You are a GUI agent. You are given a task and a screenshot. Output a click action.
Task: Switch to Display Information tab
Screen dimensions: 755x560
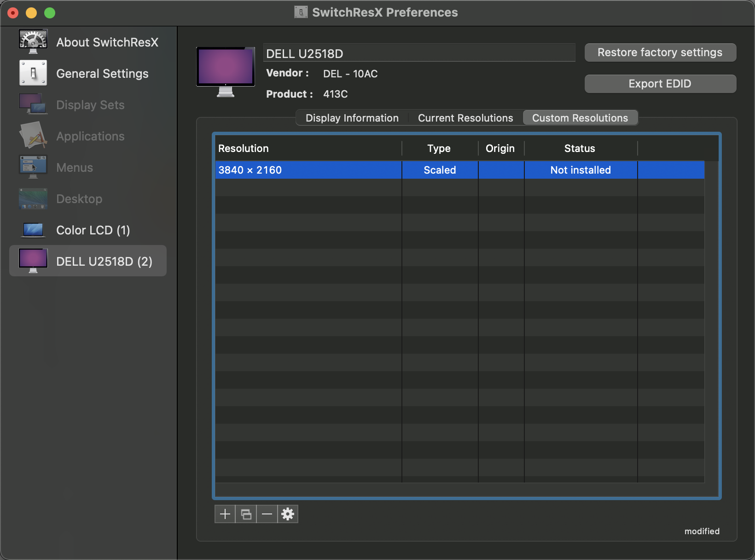point(352,118)
